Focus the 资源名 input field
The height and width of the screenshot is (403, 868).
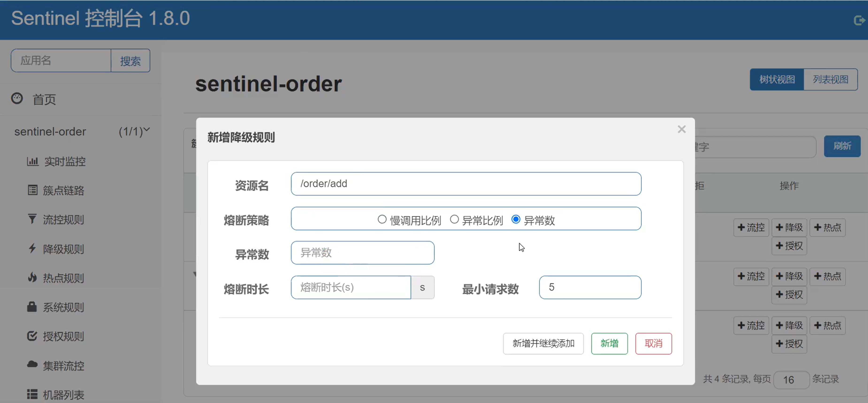click(466, 184)
